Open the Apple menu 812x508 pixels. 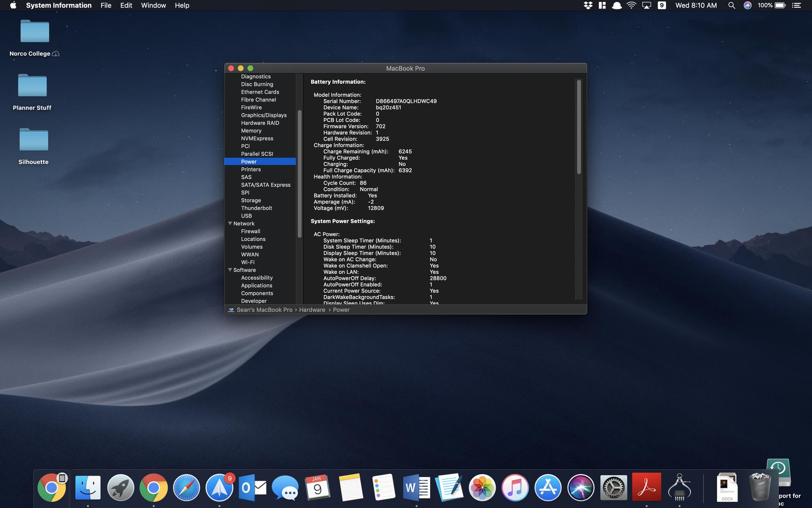click(13, 5)
